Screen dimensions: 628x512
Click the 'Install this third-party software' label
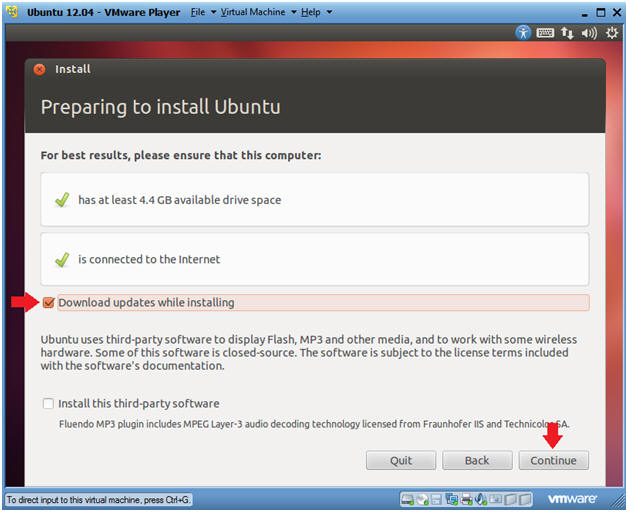[139, 403]
